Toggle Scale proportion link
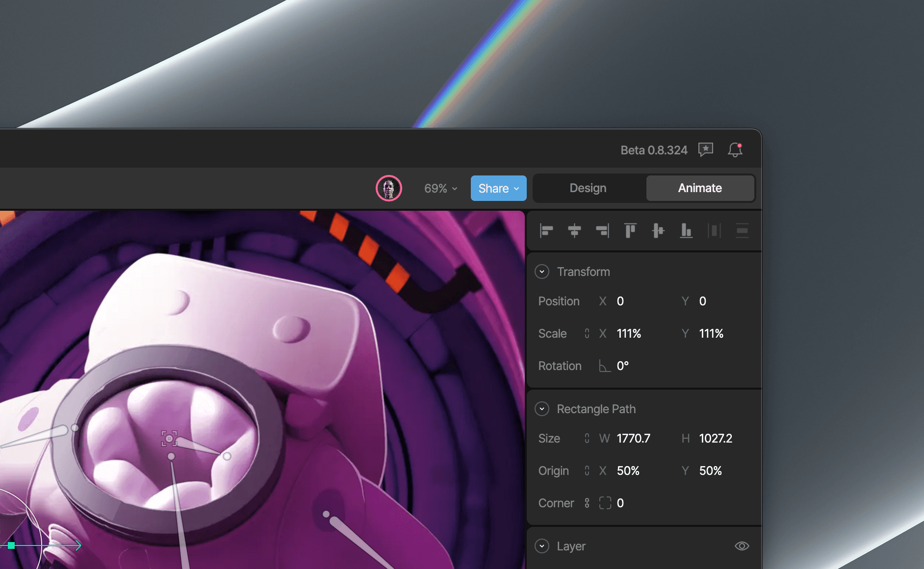This screenshot has width=924, height=569. click(x=587, y=333)
